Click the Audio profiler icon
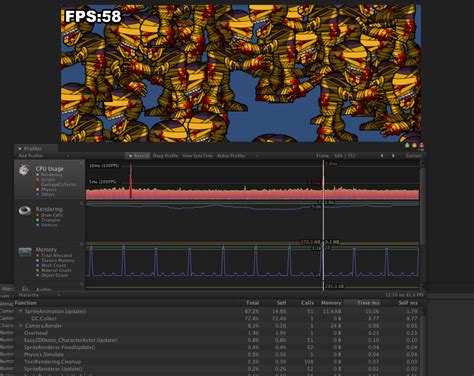This screenshot has width=474, height=376. click(x=25, y=288)
